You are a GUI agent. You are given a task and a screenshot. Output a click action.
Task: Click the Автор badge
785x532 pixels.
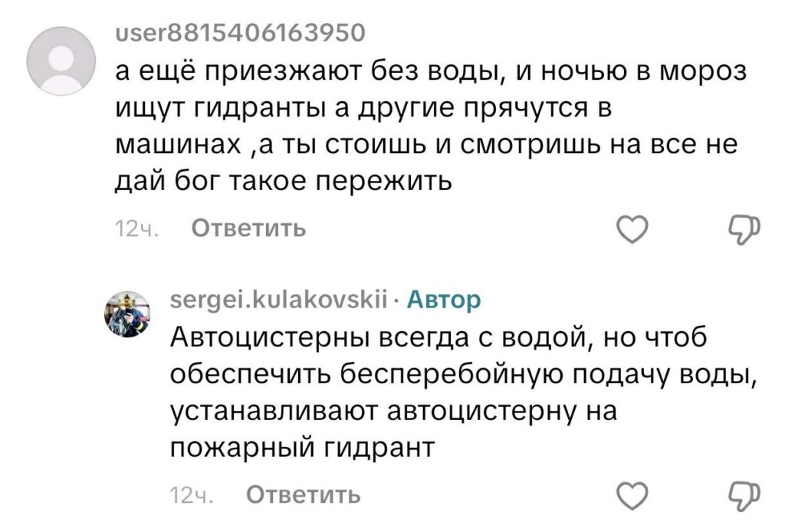tap(444, 300)
